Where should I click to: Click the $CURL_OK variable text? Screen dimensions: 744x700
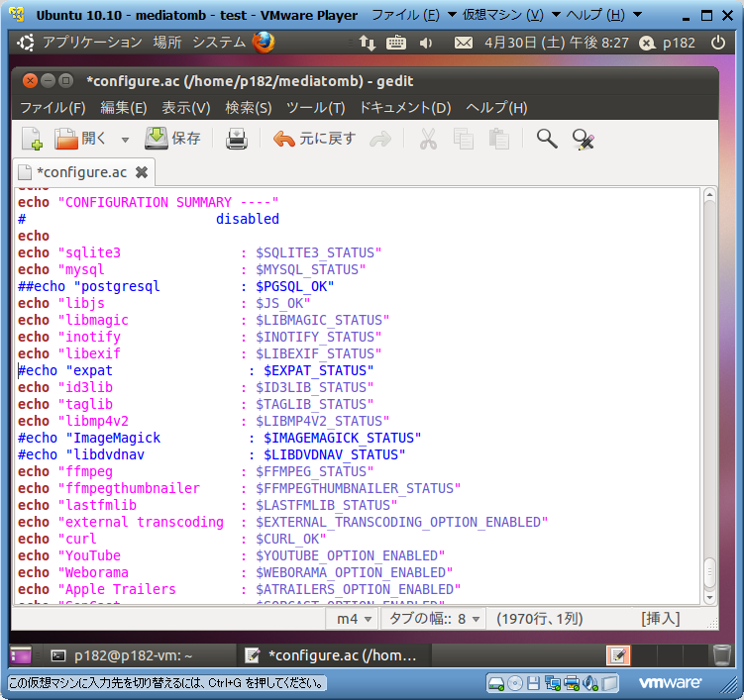click(x=287, y=539)
